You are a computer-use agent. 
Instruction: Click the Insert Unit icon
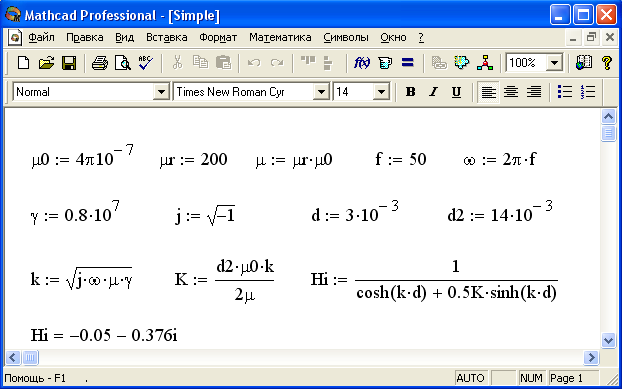click(385, 63)
